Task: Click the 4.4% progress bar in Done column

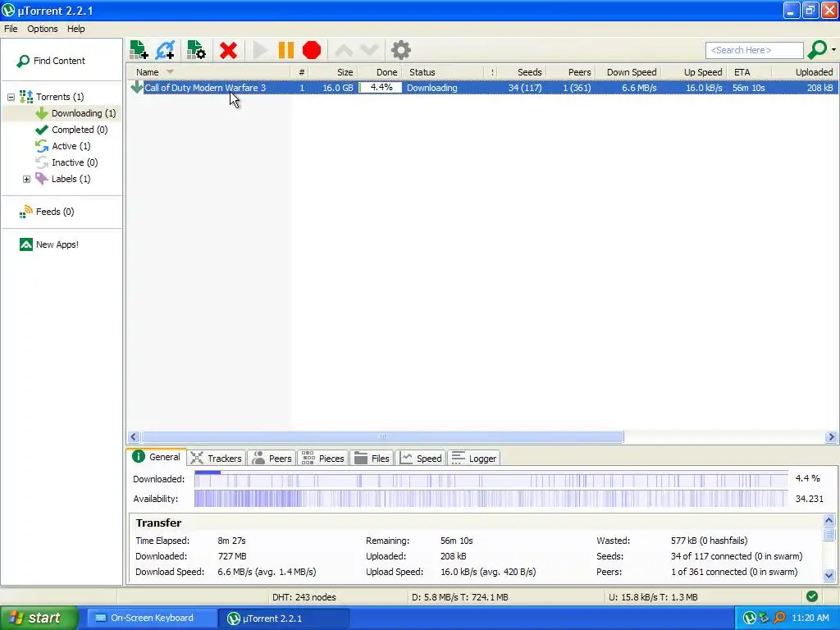Action: (381, 87)
